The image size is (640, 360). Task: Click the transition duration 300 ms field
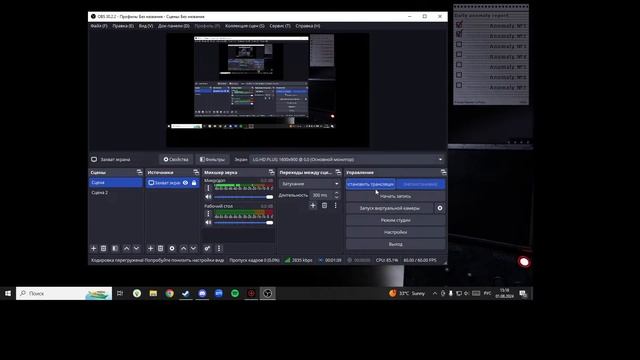(321, 195)
